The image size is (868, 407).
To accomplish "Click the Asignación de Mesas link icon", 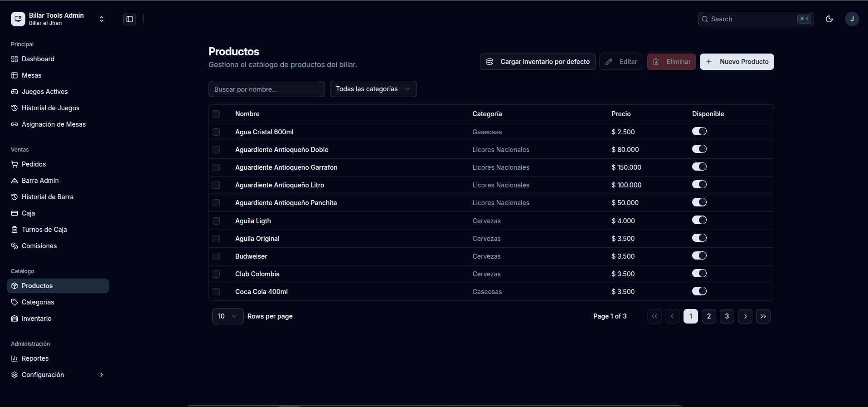I will 15,124.
